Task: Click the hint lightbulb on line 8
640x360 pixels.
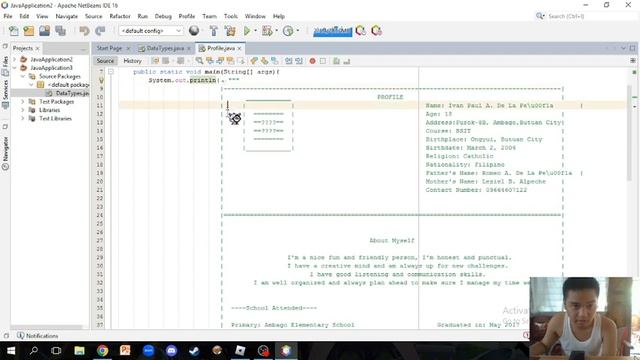Action: pos(101,80)
